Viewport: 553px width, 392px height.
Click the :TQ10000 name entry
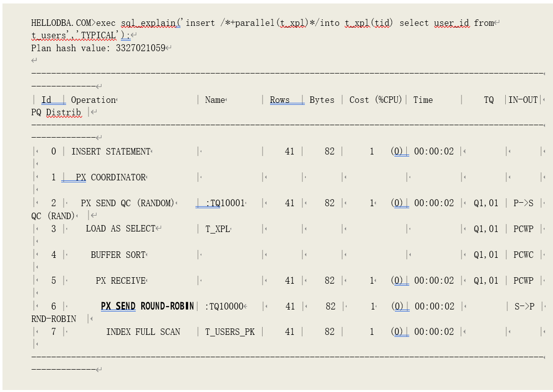click(x=224, y=307)
